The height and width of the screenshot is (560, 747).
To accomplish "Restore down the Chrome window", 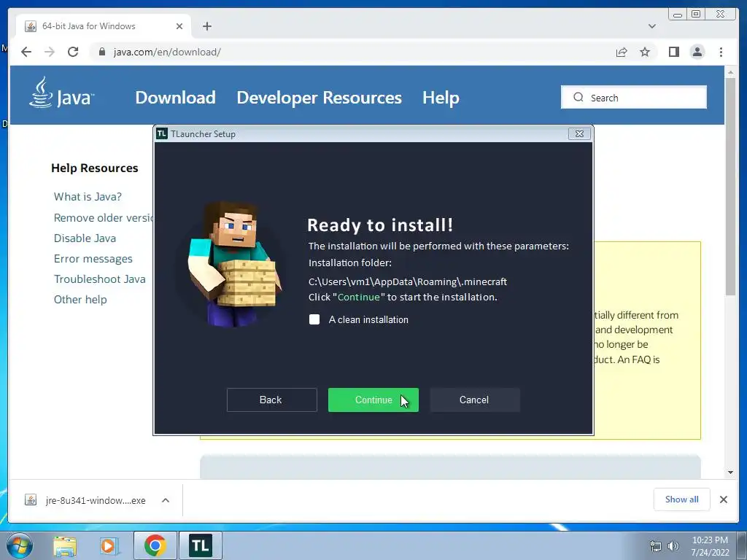I will pyautogui.click(x=695, y=14).
